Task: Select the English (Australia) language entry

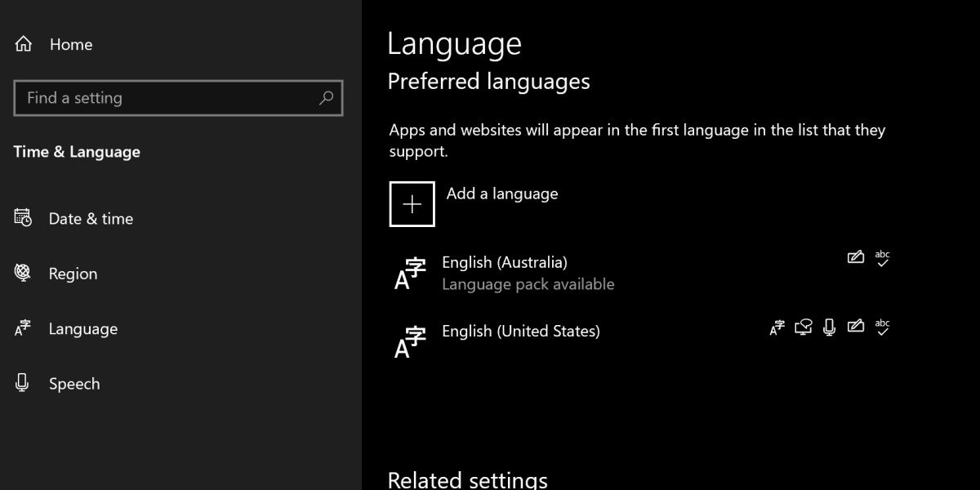Action: tap(505, 262)
